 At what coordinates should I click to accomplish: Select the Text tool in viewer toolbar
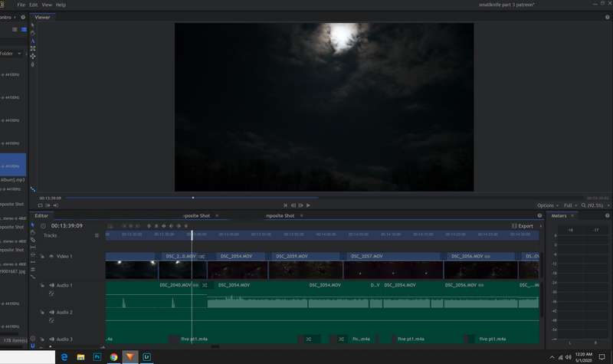point(33,41)
